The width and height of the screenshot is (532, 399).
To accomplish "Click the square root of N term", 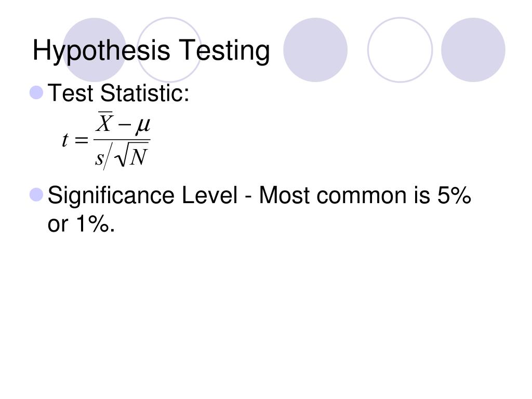I will click(x=131, y=157).
